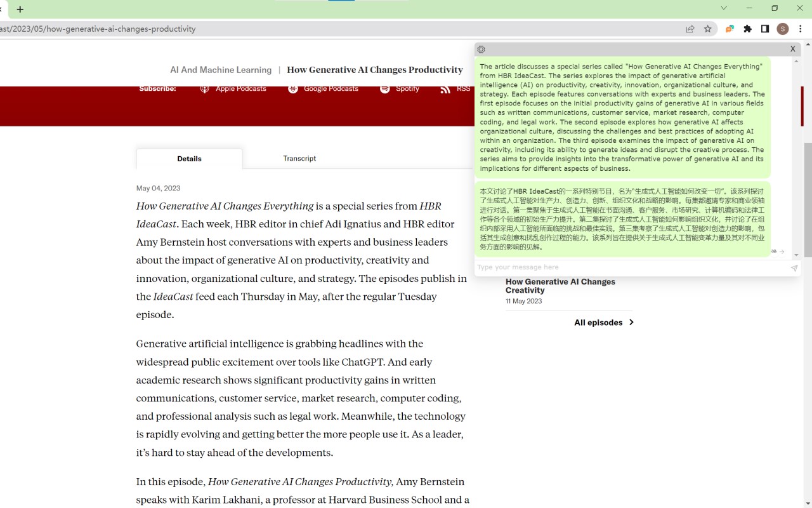
Task: Click the Google Podcasts icon
Action: pos(292,89)
